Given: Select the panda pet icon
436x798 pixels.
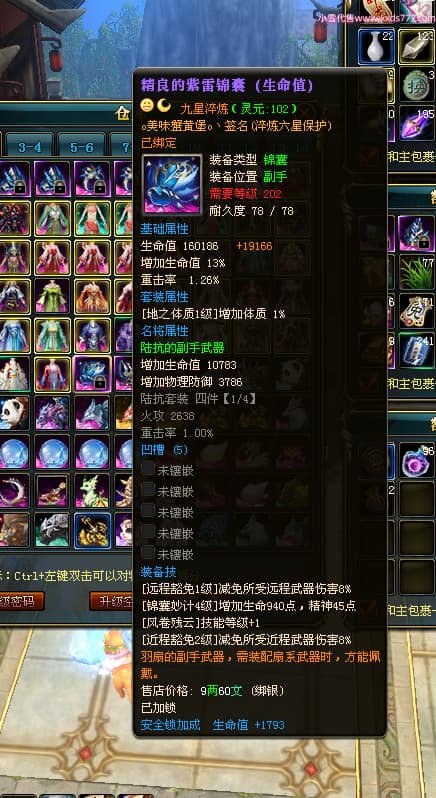Looking at the screenshot, I should [12, 413].
